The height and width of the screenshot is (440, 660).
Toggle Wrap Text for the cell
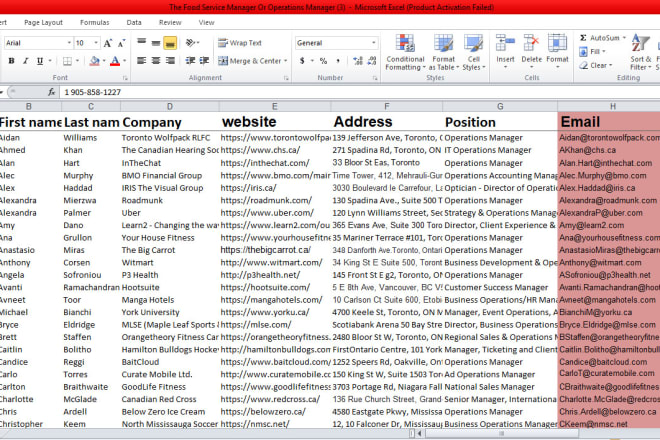point(240,43)
